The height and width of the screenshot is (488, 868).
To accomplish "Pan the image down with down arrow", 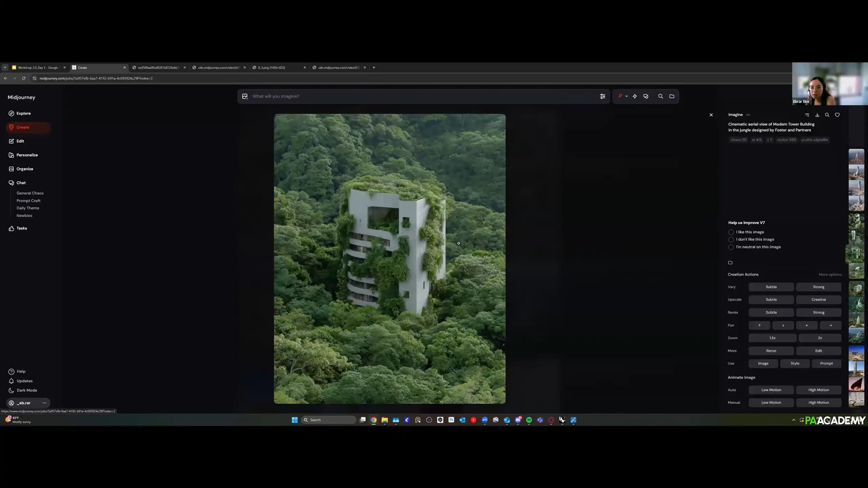I will pyautogui.click(x=783, y=325).
